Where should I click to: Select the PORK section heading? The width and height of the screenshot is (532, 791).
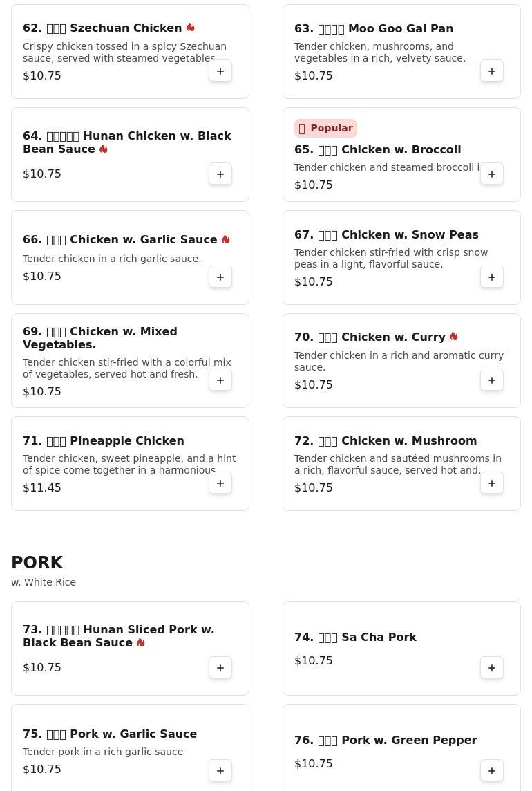[x=37, y=562]
